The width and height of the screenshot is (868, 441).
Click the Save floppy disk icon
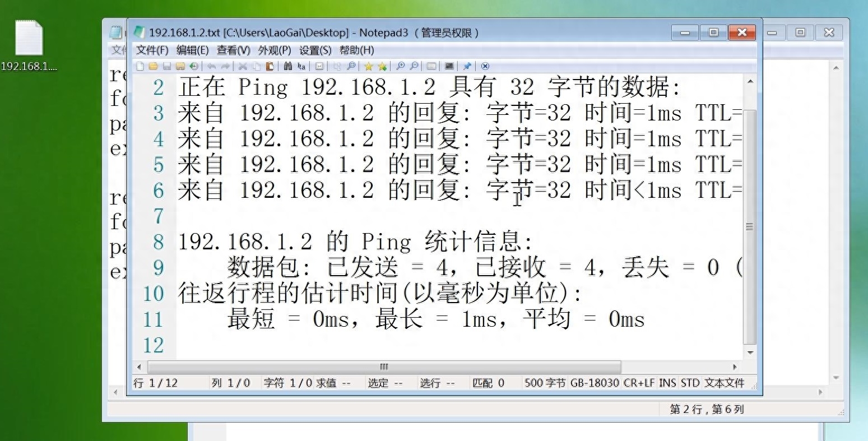167,66
